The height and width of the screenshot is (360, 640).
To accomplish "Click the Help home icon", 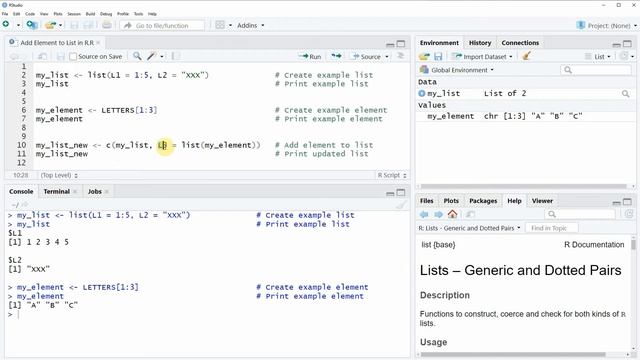I will (x=452, y=214).
